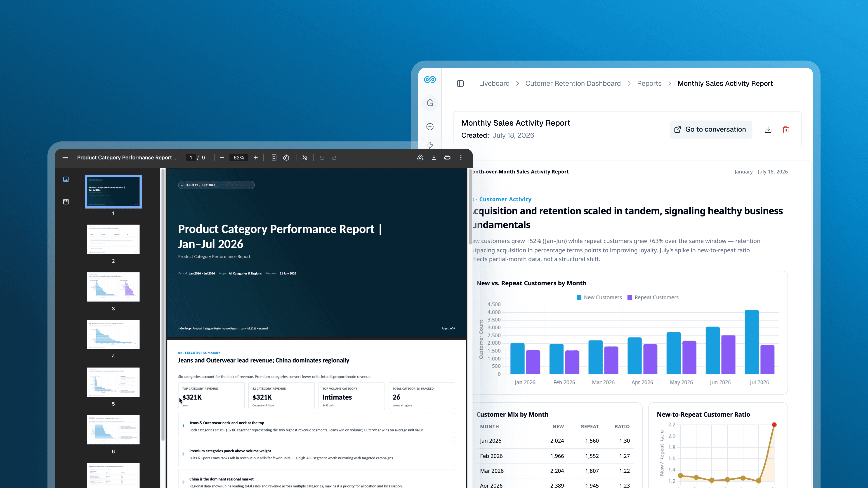This screenshot has height=488, width=868.
Task: Select page 2 thumbnail
Action: 113,239
